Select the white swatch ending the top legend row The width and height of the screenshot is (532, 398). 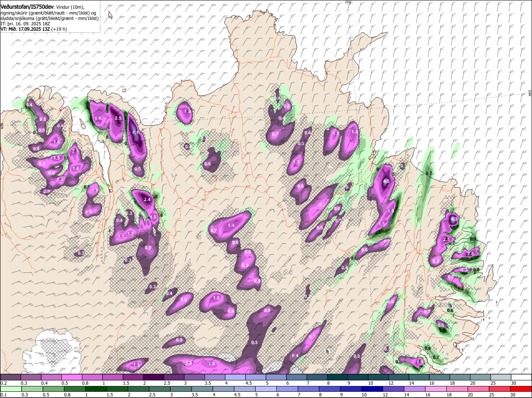coord(522,377)
